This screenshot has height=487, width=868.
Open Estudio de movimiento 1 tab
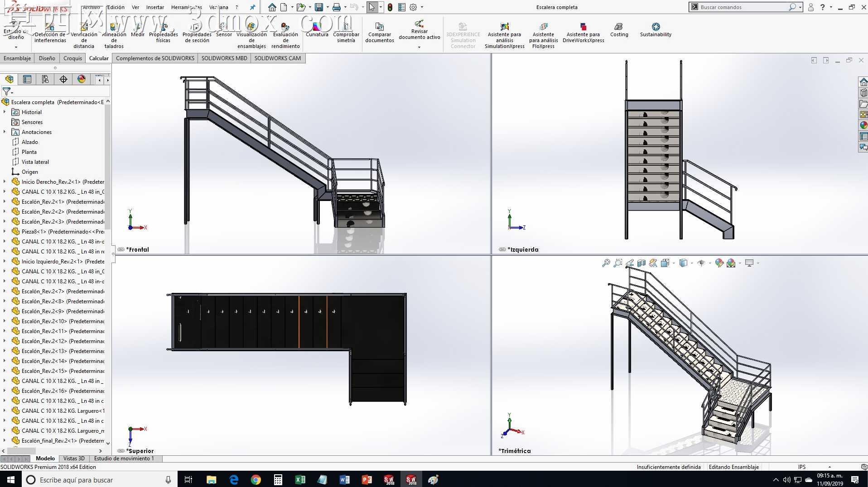(124, 458)
